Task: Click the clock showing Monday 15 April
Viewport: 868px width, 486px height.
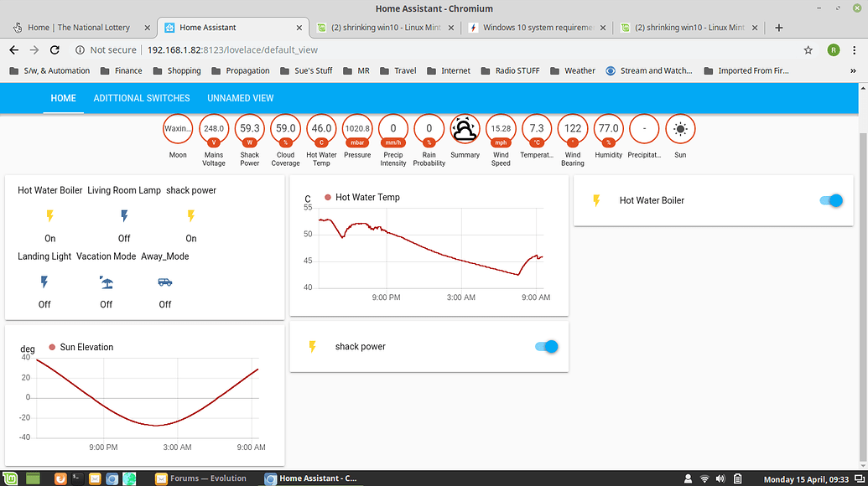Action: tap(806, 478)
